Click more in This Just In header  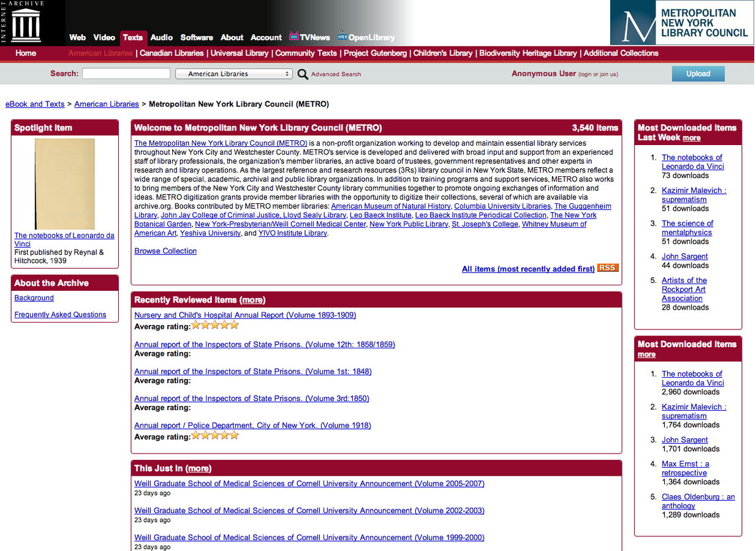pyautogui.click(x=198, y=468)
